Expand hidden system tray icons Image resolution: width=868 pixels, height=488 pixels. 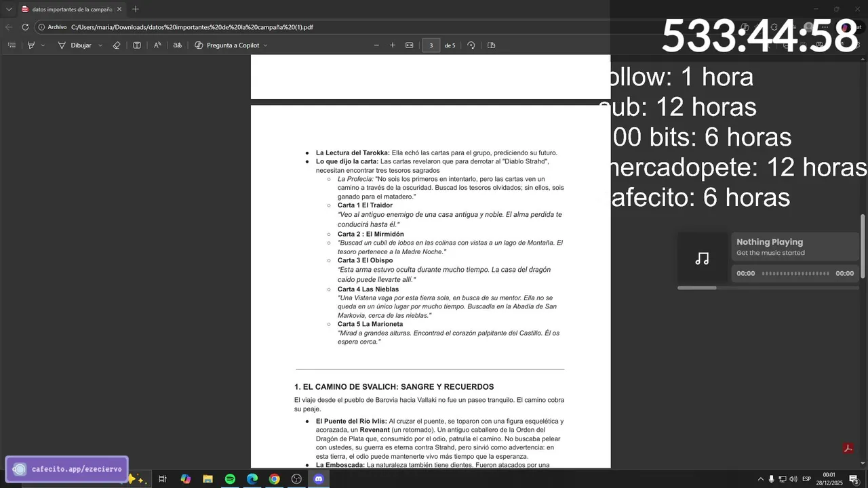[760, 479]
